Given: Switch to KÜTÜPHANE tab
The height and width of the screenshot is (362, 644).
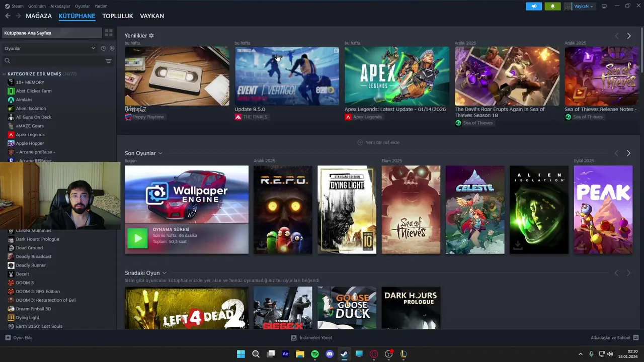Looking at the screenshot, I should [x=77, y=16].
